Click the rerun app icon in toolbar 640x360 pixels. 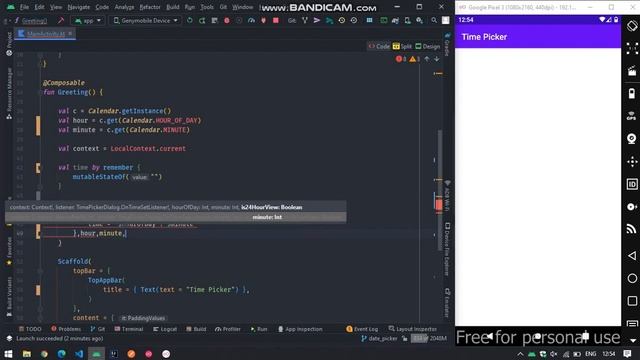point(190,20)
